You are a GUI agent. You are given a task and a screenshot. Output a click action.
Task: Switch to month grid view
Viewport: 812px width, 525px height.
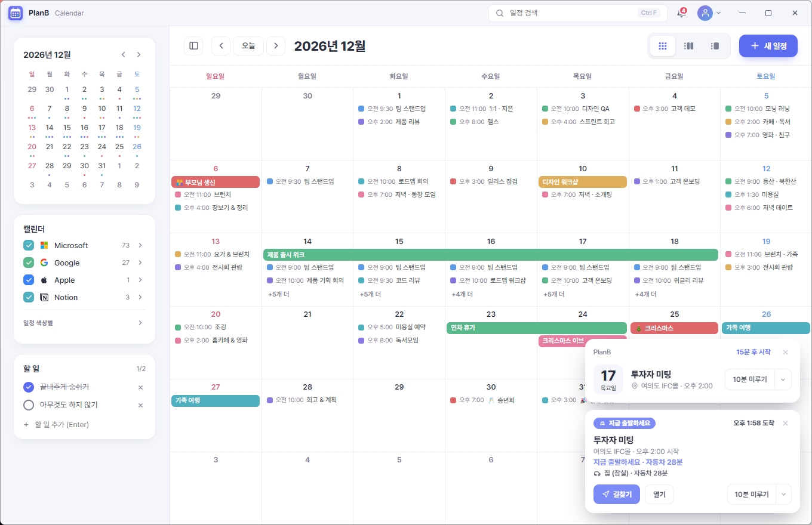(x=663, y=46)
